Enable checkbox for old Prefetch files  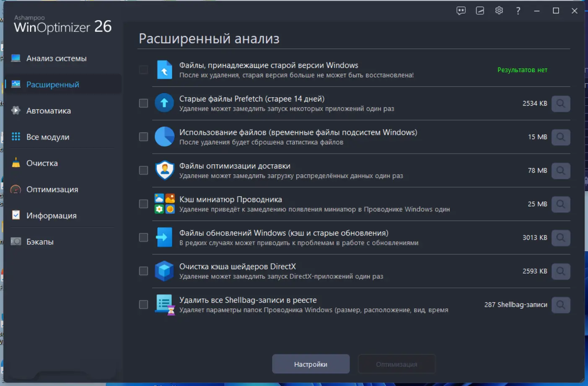[143, 103]
